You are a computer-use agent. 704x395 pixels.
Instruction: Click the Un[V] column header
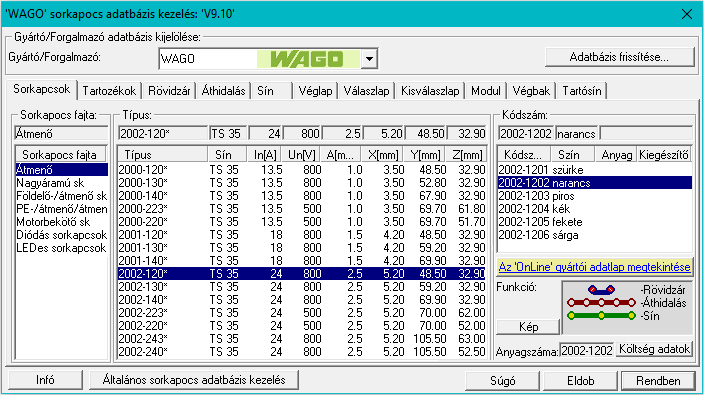click(x=302, y=154)
